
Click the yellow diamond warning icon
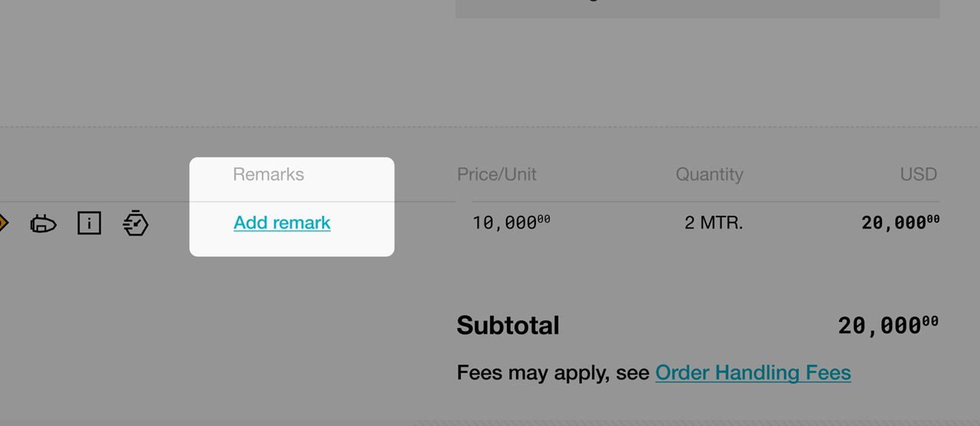tap(3, 223)
